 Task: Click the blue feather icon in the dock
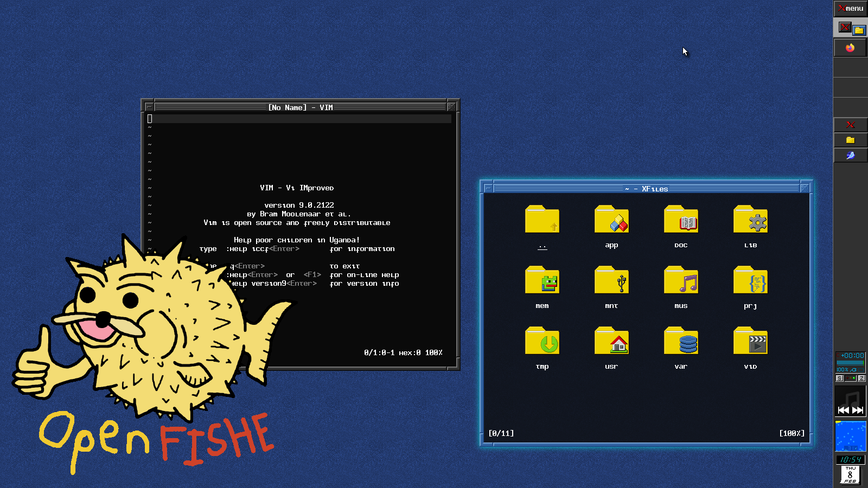[850, 155]
